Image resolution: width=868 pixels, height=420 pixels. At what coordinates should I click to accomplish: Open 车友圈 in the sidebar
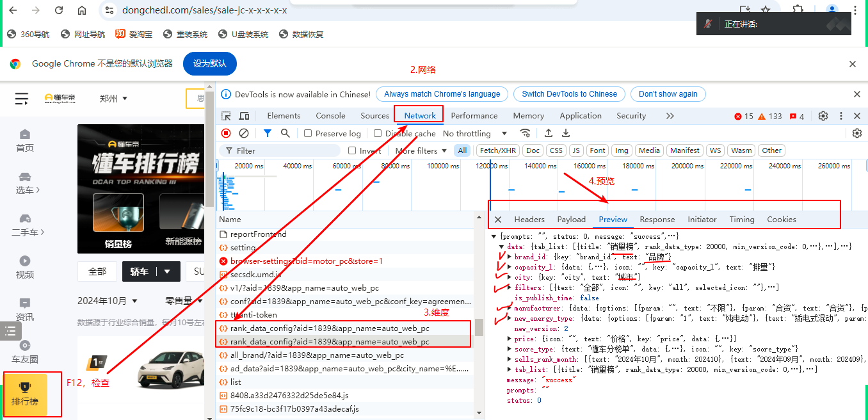point(25,352)
